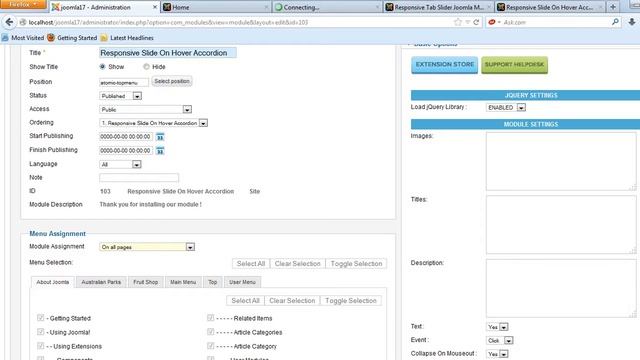Viewport: 640px width, 360px height.
Task: Open Finish Publishing calendar picker
Action: point(160,151)
